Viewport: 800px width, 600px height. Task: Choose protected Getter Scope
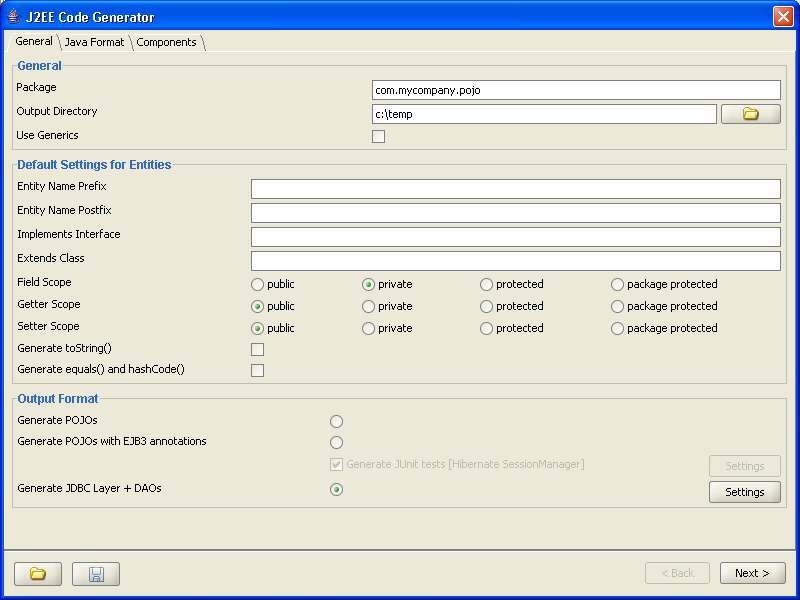(487, 306)
